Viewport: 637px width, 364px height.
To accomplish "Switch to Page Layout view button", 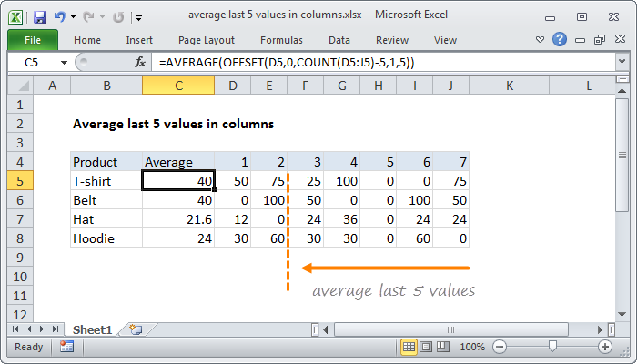I will [x=426, y=347].
